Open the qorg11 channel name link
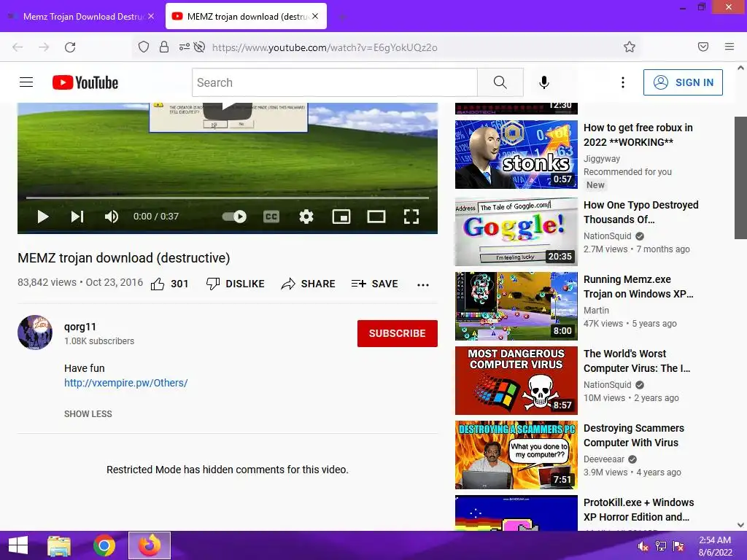747x560 pixels. [80, 327]
